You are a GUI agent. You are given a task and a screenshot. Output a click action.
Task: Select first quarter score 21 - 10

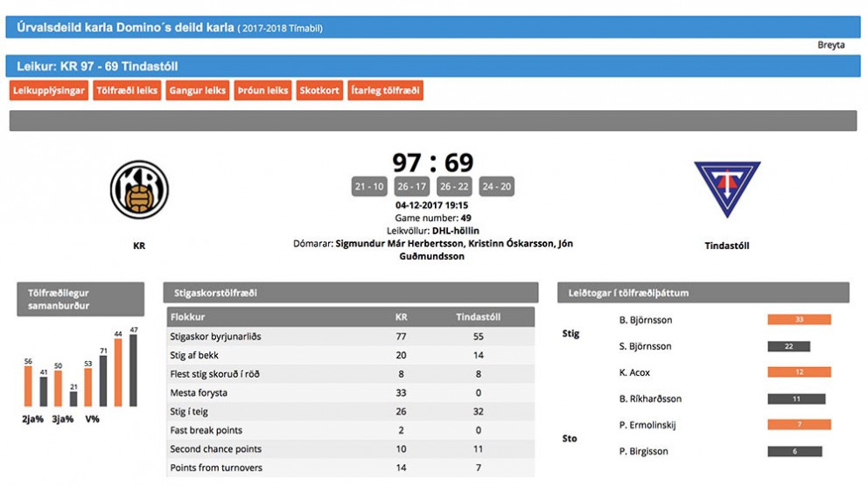click(368, 186)
